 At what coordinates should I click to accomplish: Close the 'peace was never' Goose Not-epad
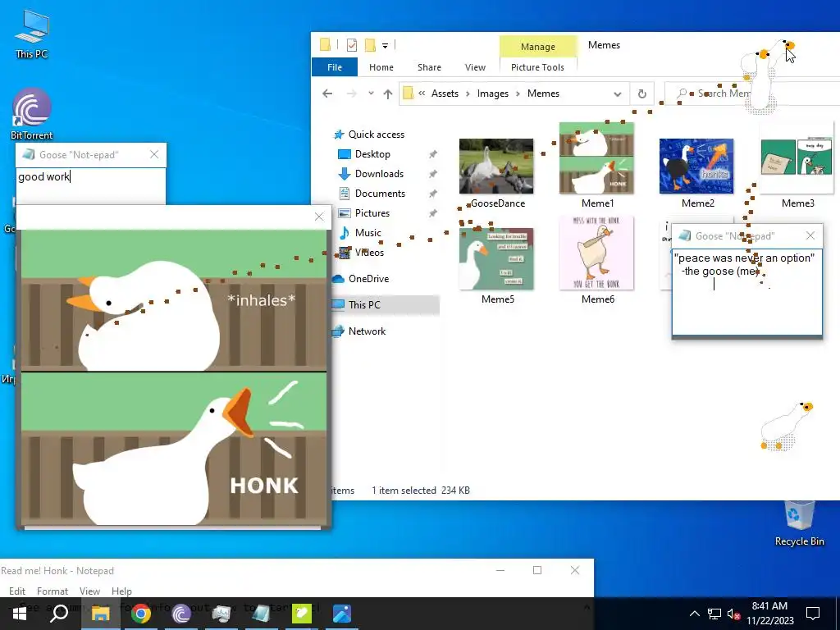(810, 235)
